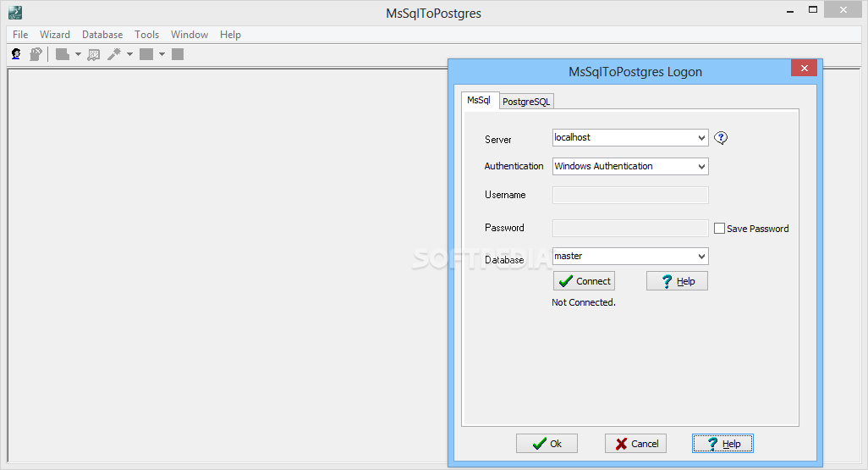Screen dimensions: 868x470
Task: Click the bottom Help button in dialog
Action: tap(723, 444)
